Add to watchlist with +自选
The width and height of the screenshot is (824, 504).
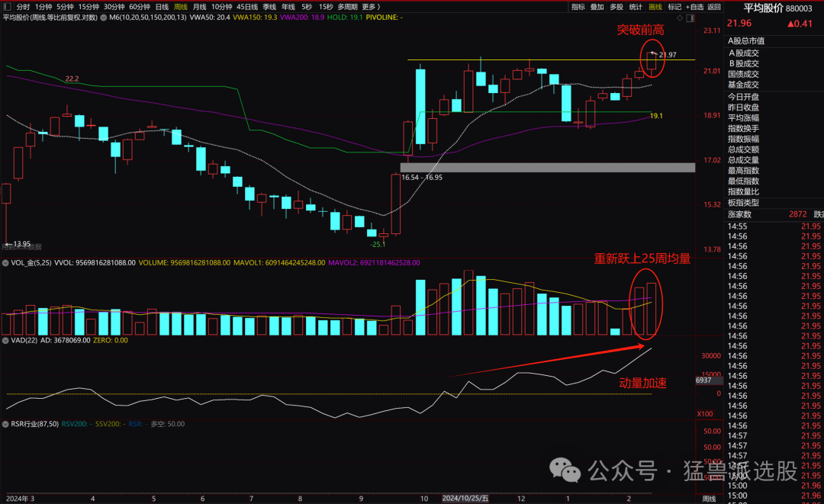(x=694, y=7)
